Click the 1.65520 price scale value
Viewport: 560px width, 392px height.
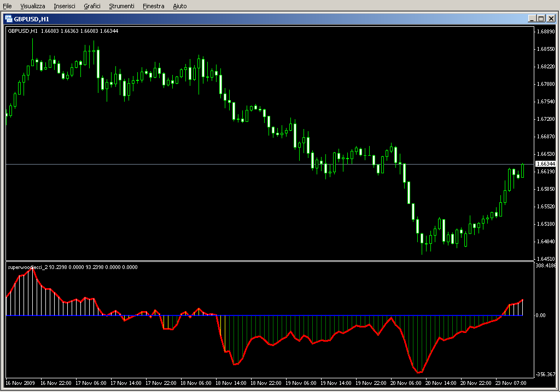[546, 206]
